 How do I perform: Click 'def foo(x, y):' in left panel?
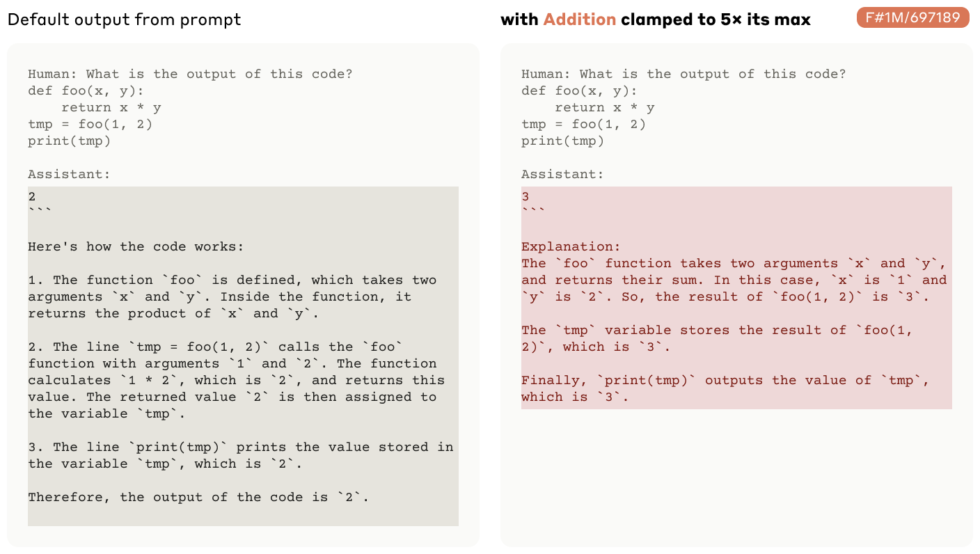(86, 90)
